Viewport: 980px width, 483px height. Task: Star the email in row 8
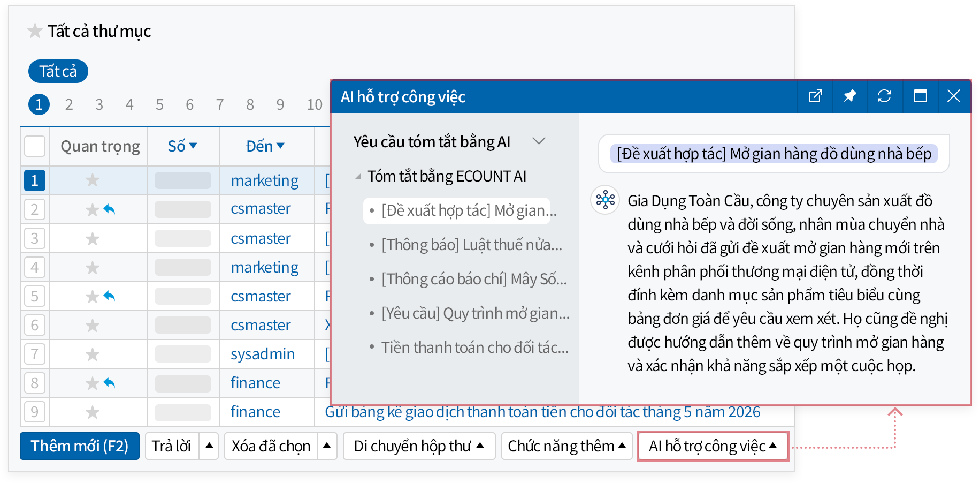coord(93,383)
